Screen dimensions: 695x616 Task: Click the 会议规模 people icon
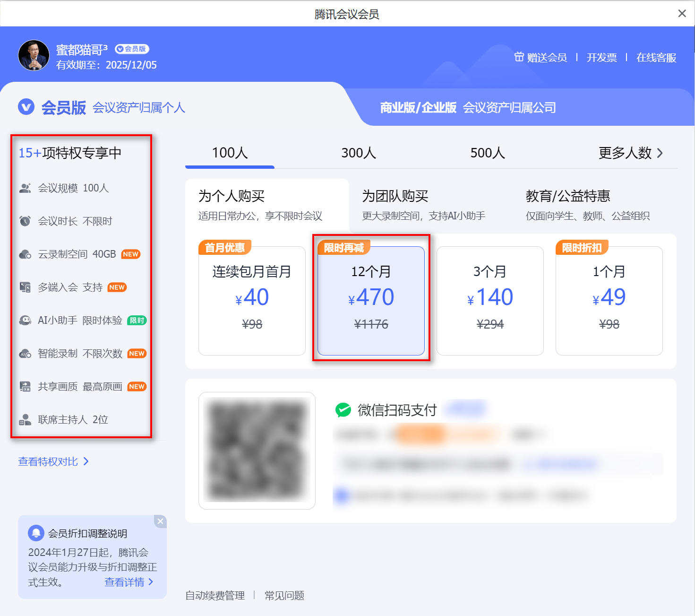point(25,188)
